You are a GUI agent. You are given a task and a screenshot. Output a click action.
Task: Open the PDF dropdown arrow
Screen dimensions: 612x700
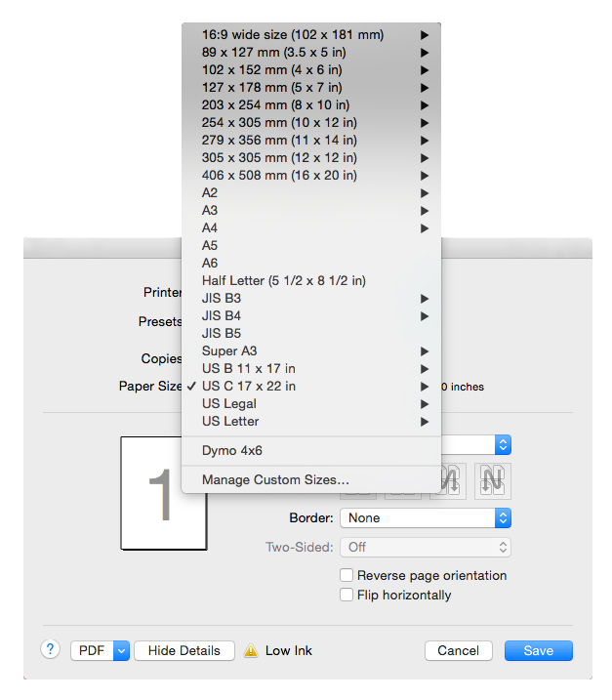(121, 651)
